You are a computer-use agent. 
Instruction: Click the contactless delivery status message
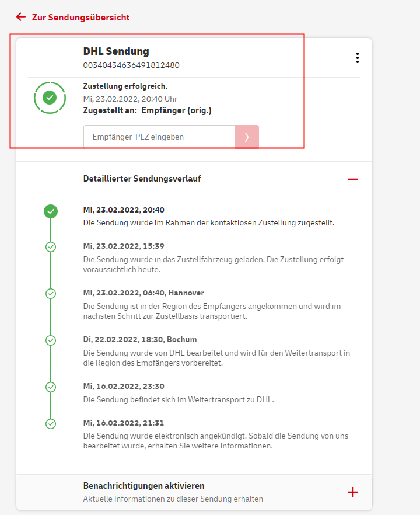(209, 222)
